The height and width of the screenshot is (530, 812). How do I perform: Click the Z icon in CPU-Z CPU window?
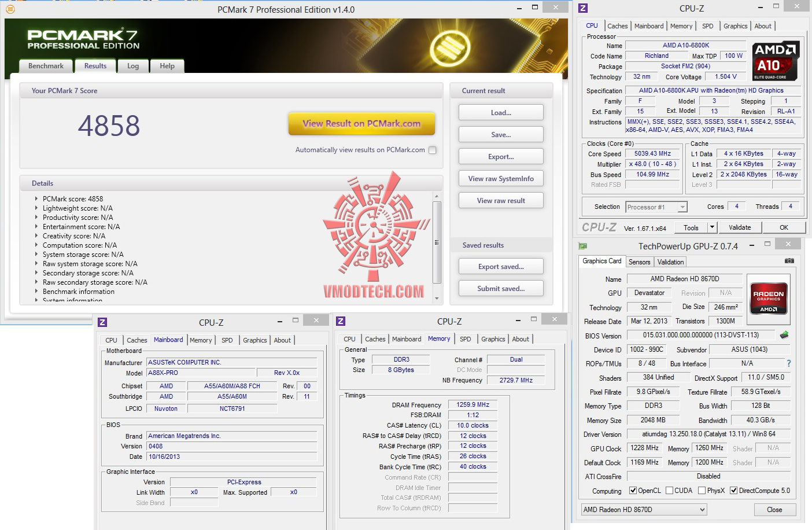pos(583,8)
